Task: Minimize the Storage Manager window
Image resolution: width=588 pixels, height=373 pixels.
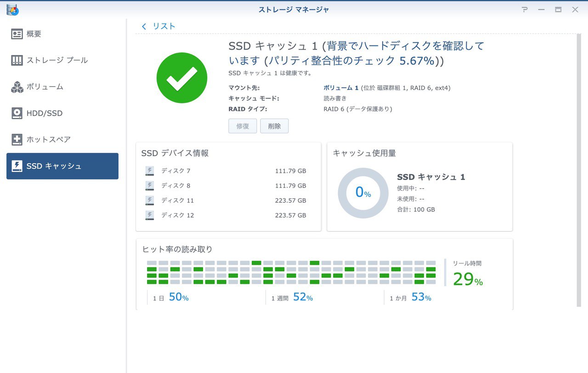Action: 542,9
